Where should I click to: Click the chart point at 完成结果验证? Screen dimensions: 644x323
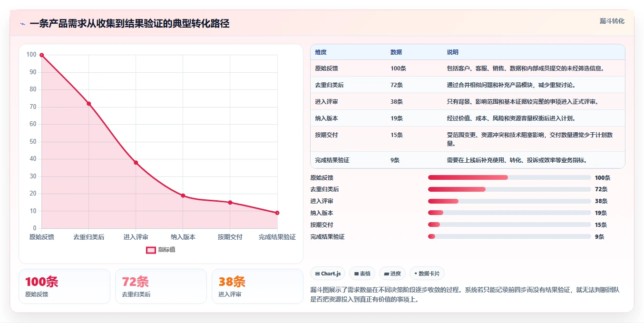277,213
